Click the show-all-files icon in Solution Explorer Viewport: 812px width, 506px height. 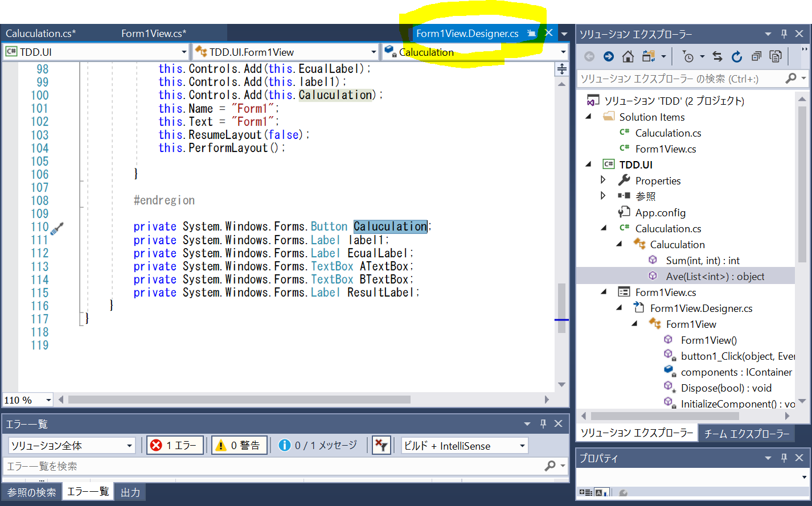pos(648,56)
